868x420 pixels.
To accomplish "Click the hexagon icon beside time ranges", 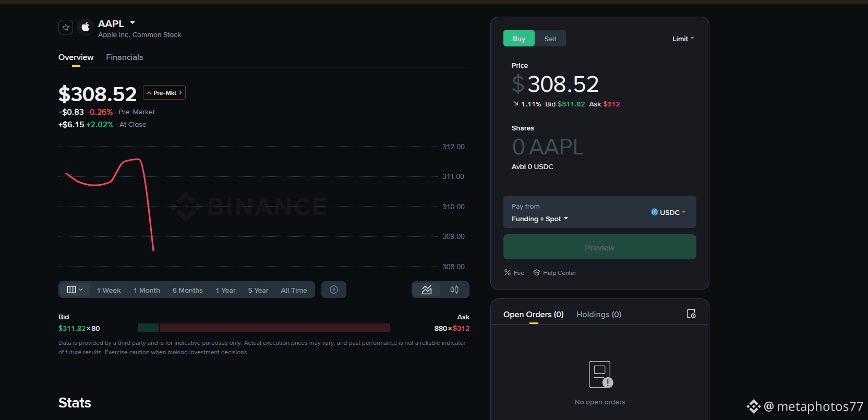I will 334,290.
